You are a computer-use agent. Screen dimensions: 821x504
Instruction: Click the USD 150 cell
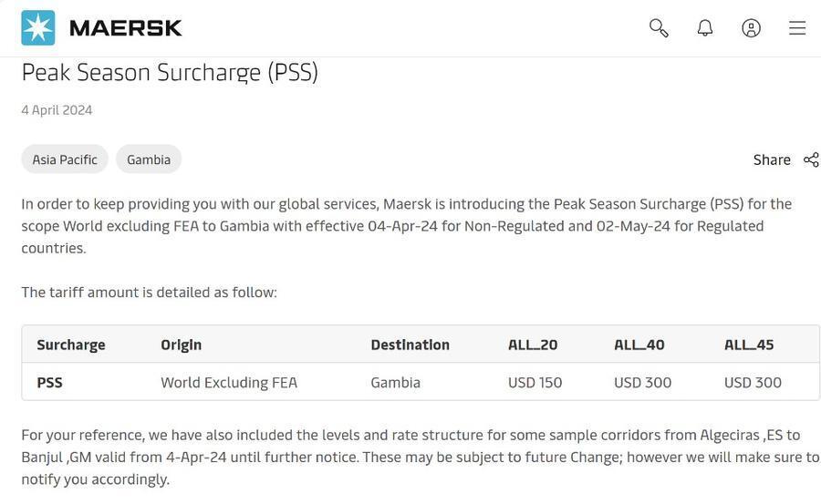tap(535, 383)
